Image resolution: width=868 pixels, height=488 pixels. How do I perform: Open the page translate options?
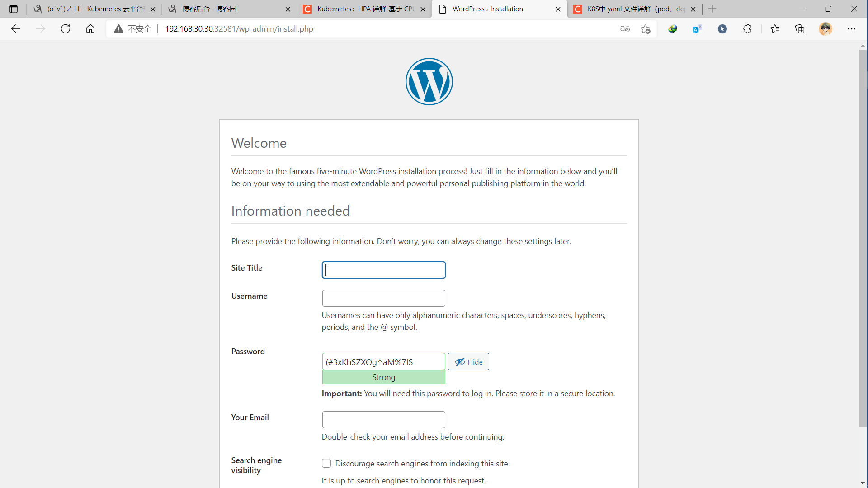(x=625, y=28)
